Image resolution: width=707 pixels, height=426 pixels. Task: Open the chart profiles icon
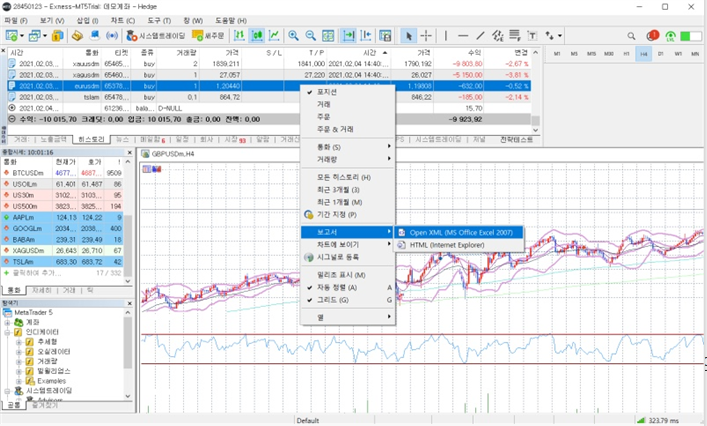(x=34, y=36)
